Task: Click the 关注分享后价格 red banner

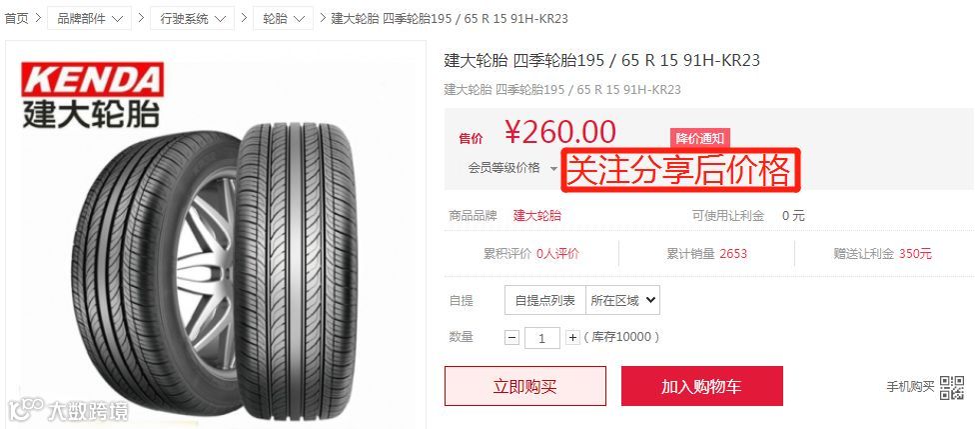Action: tap(680, 170)
